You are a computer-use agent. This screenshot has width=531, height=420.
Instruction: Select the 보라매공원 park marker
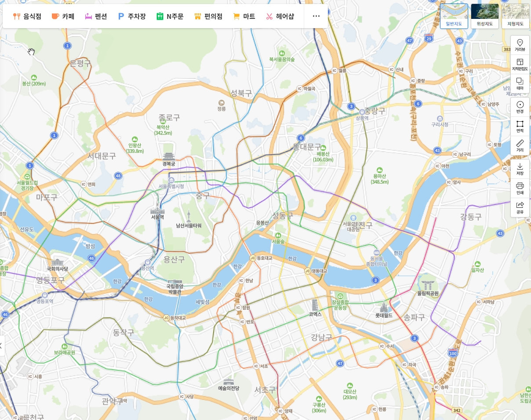pos(64,346)
